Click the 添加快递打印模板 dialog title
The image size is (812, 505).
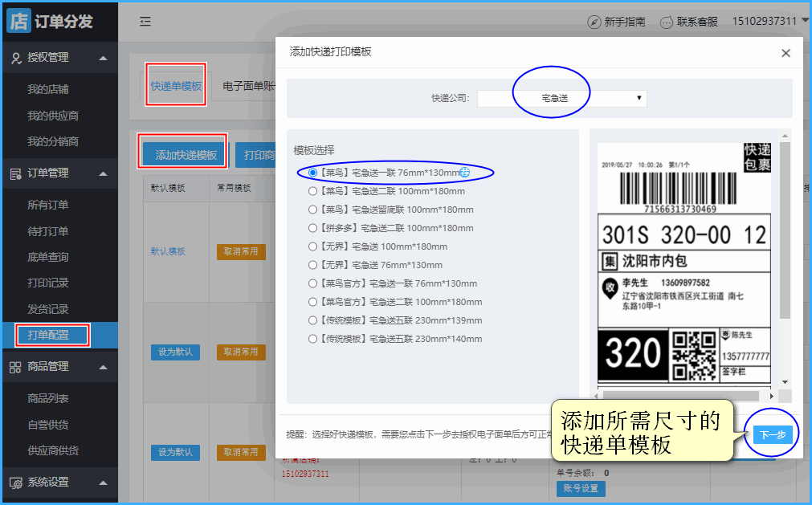[330, 51]
